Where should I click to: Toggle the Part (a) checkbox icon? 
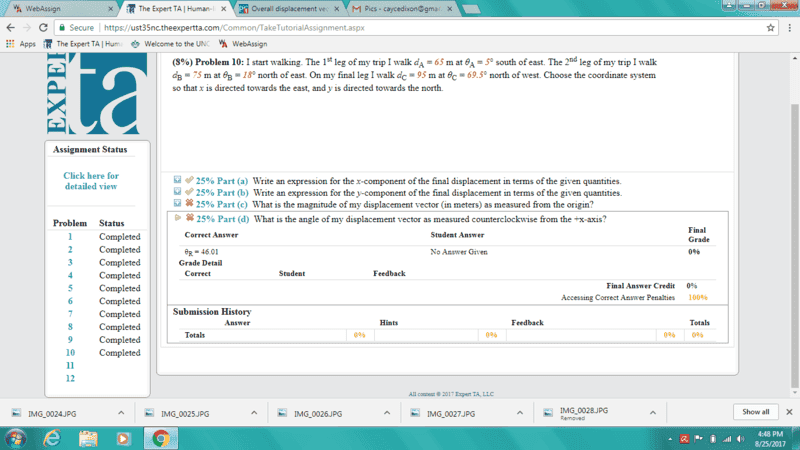(x=178, y=180)
